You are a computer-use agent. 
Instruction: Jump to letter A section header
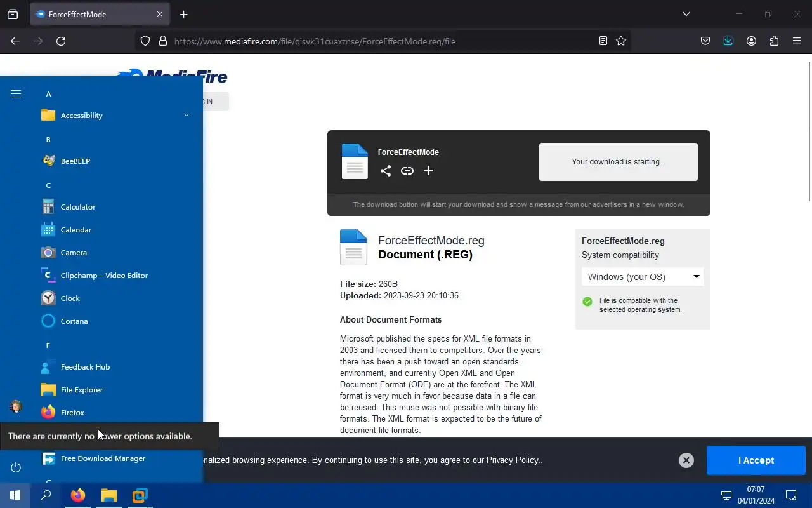click(48, 94)
